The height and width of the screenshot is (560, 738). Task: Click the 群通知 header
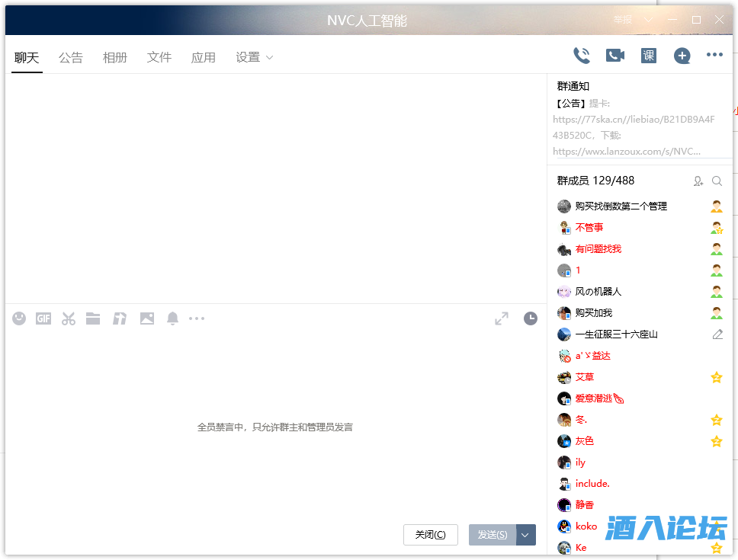coord(573,87)
